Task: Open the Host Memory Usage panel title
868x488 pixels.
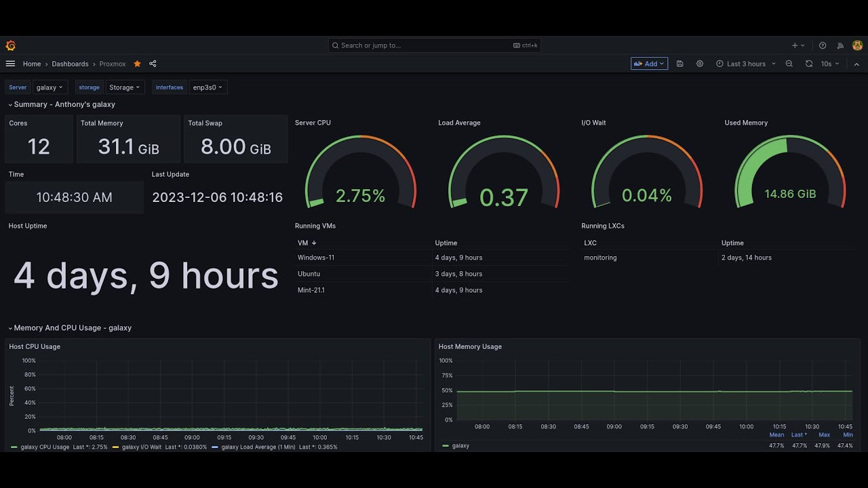Action: point(470,346)
